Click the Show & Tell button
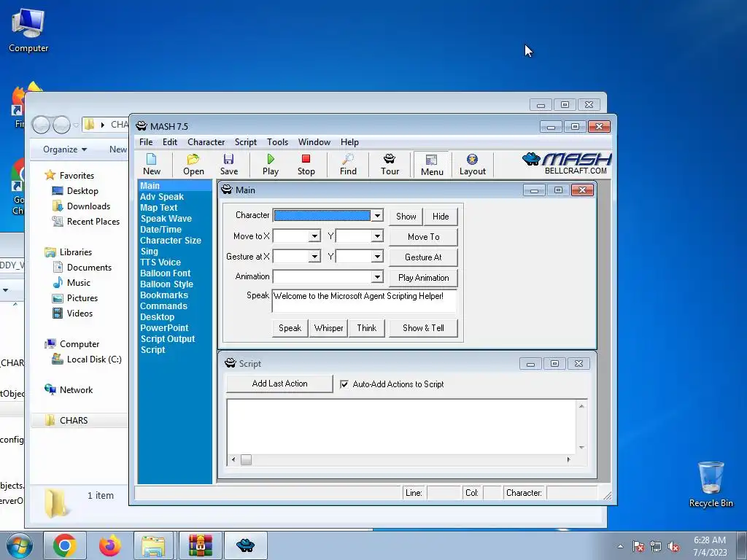The height and width of the screenshot is (560, 747). (424, 328)
